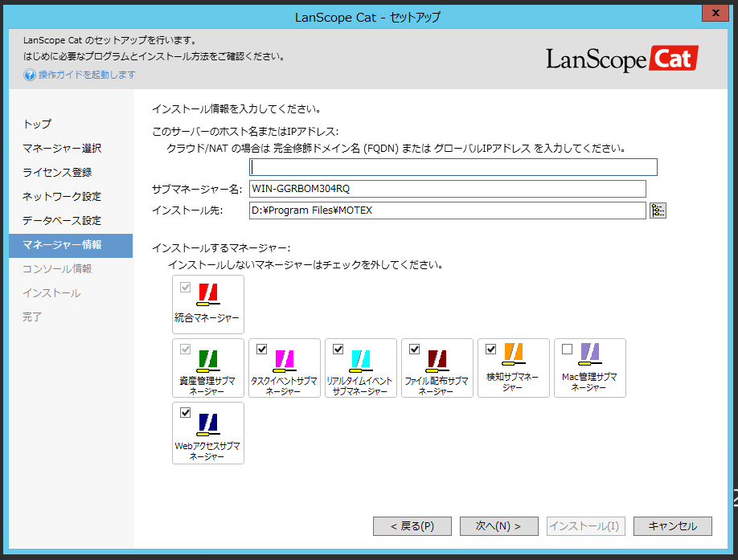Click the 戻る(P) button

coord(412,526)
